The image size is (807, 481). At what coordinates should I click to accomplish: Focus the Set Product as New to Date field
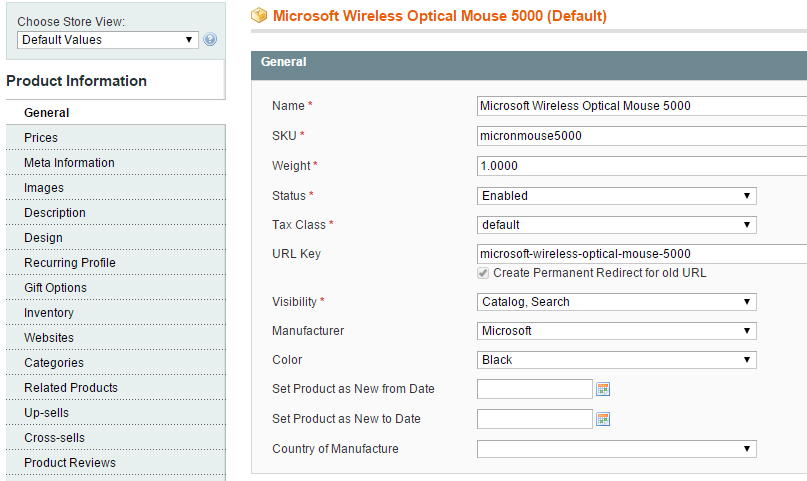[x=535, y=419]
